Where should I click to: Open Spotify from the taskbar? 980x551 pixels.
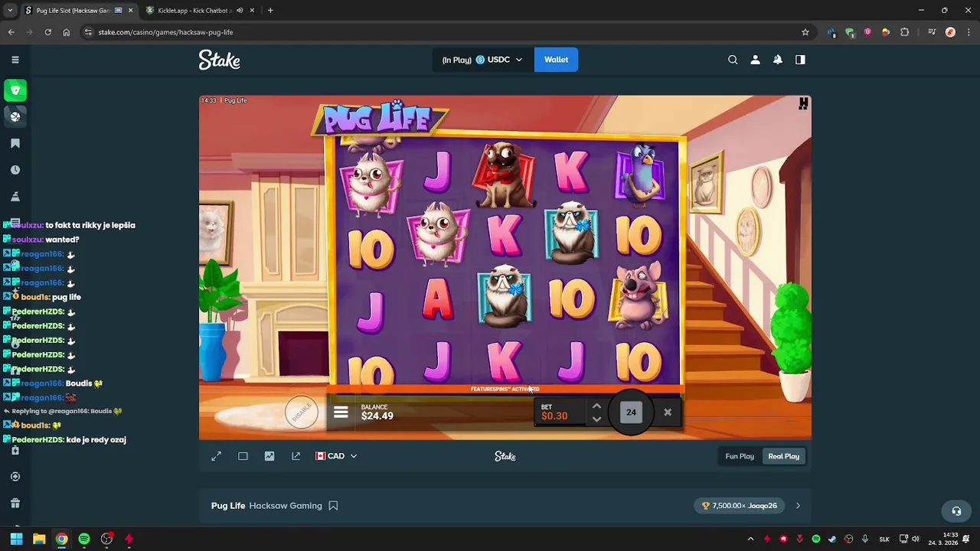[x=84, y=539]
